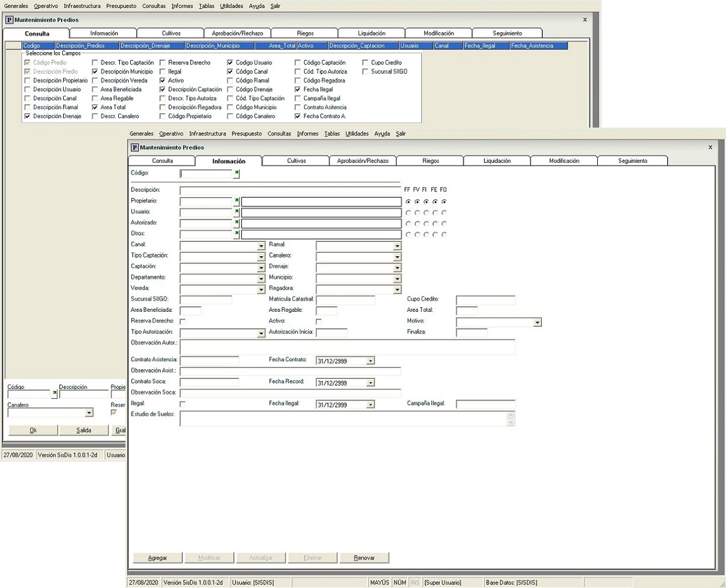Toggle the Reserva Derecho checkbox in the form
The width and height of the screenshot is (726, 588).
(x=183, y=321)
